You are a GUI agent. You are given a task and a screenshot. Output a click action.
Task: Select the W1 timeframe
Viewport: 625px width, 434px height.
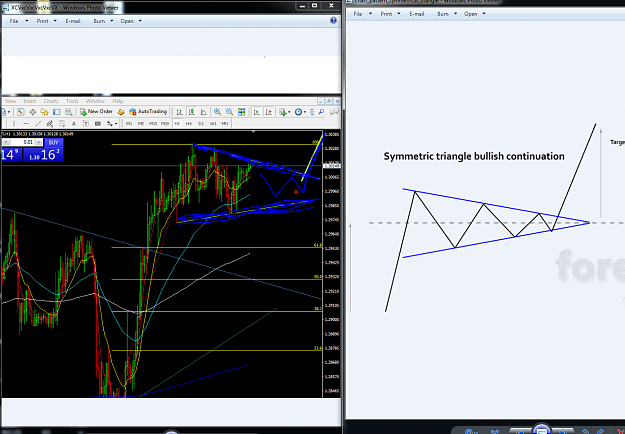[213, 124]
